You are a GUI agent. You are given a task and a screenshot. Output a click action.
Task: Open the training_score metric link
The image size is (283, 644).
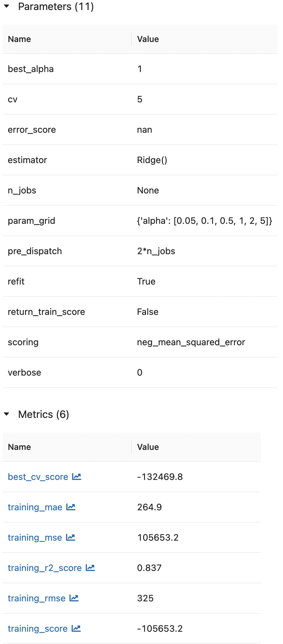(x=37, y=628)
